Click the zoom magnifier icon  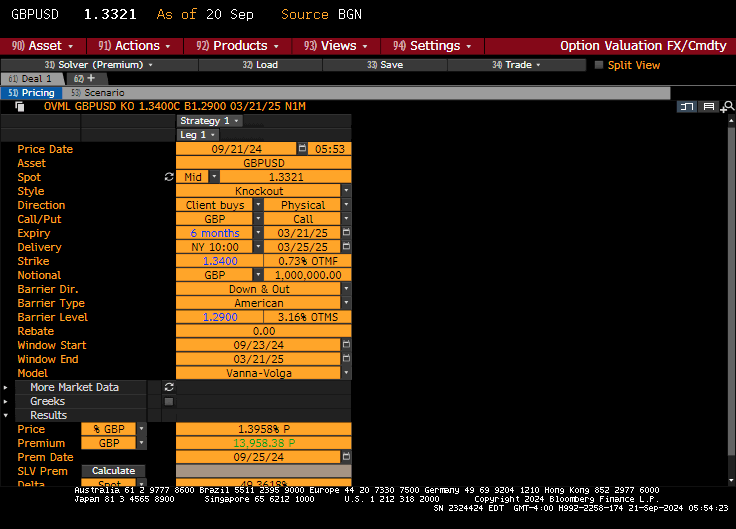[x=727, y=107]
